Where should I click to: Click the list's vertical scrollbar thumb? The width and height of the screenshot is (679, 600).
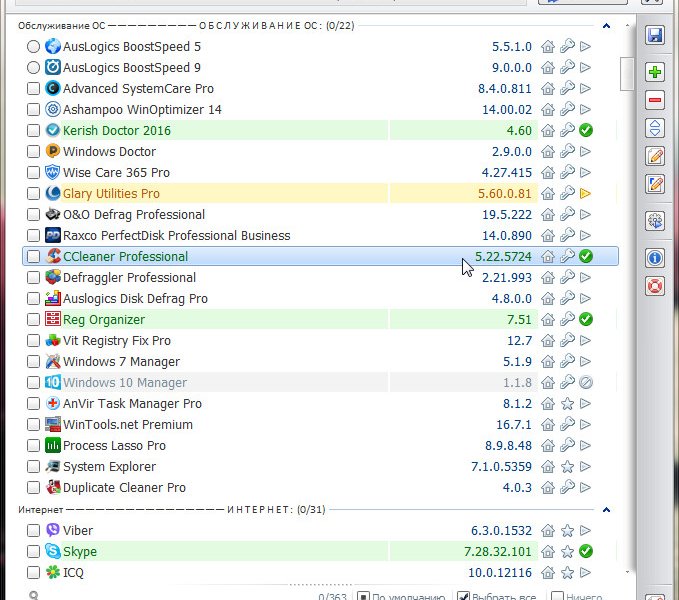pos(627,74)
